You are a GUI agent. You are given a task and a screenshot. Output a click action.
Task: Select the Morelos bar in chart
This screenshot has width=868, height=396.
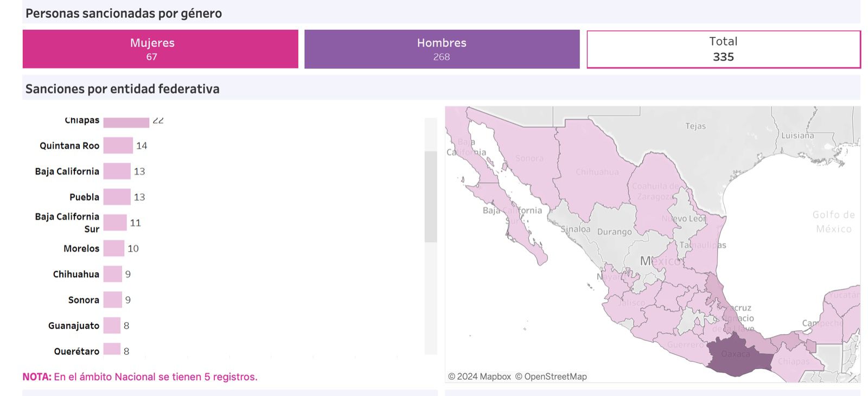pos(114,248)
